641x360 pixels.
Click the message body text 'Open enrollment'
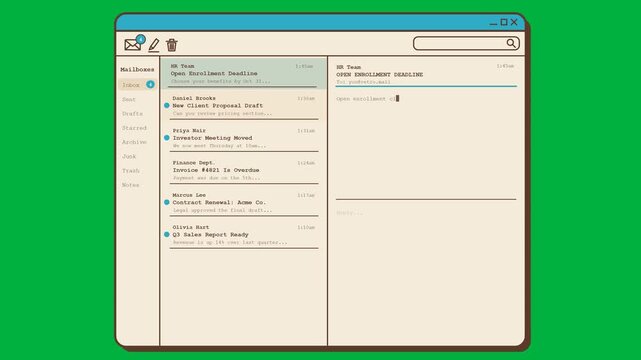click(x=361, y=99)
